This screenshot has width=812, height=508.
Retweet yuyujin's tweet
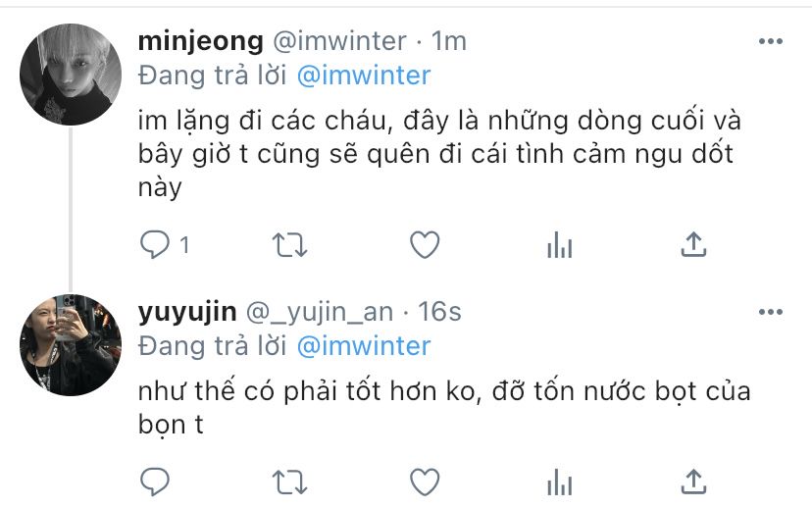tap(290, 483)
